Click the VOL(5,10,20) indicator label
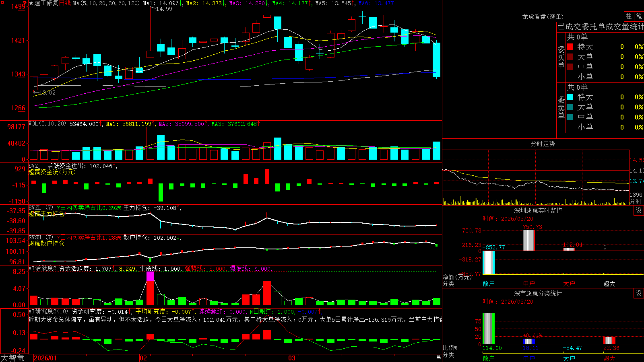 tap(47, 124)
